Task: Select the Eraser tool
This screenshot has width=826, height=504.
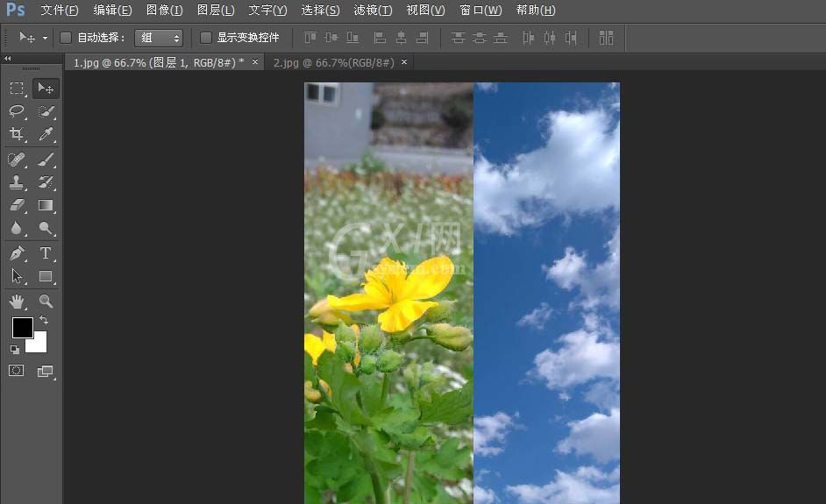Action: (17, 205)
